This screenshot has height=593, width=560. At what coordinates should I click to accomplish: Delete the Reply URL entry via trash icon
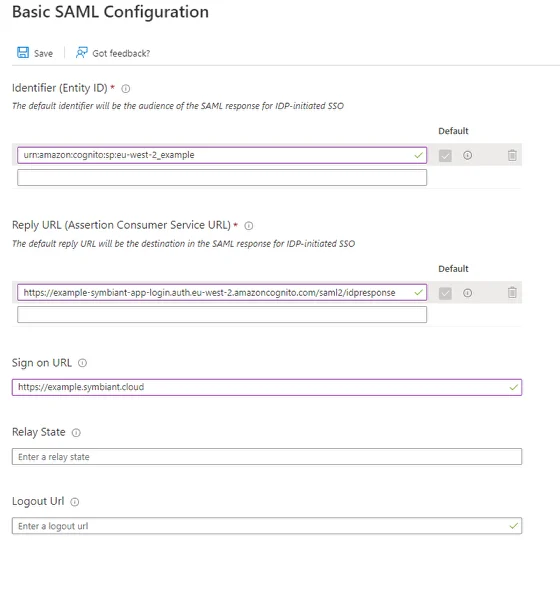[512, 292]
